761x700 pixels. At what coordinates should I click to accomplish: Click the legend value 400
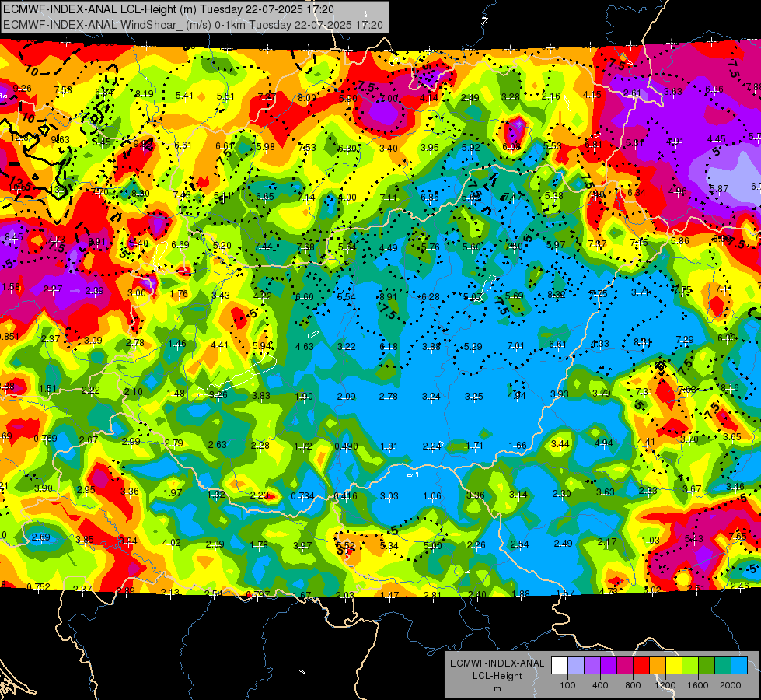pyautogui.click(x=600, y=685)
